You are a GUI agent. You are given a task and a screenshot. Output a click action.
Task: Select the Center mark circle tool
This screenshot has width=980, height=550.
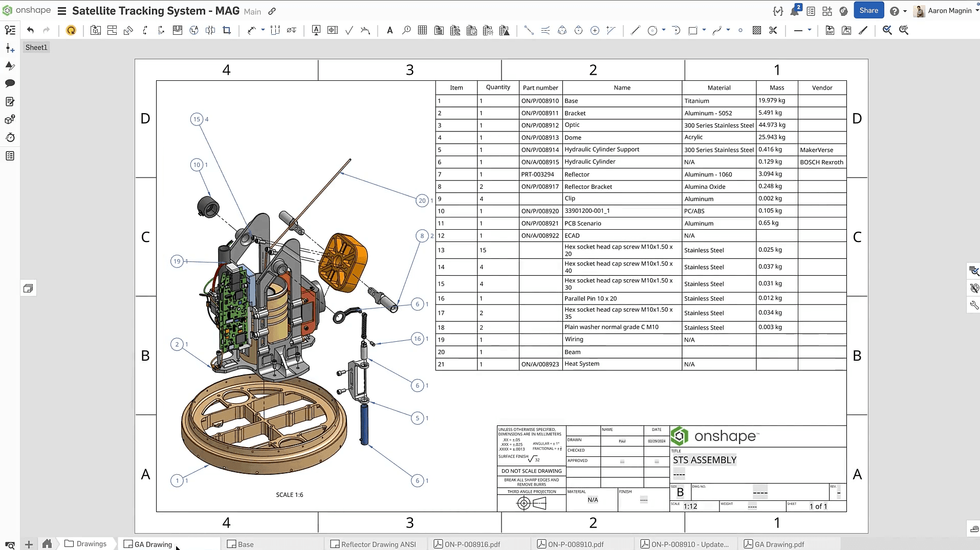point(595,30)
